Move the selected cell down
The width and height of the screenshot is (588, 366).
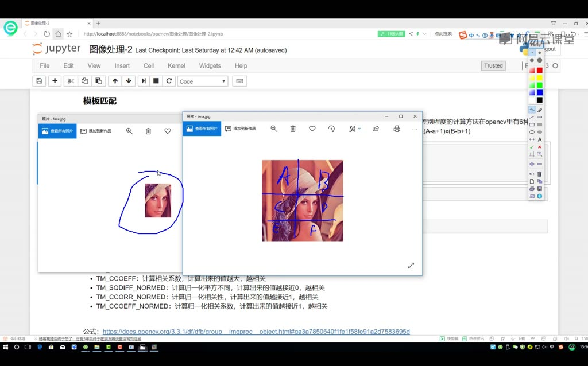point(129,81)
